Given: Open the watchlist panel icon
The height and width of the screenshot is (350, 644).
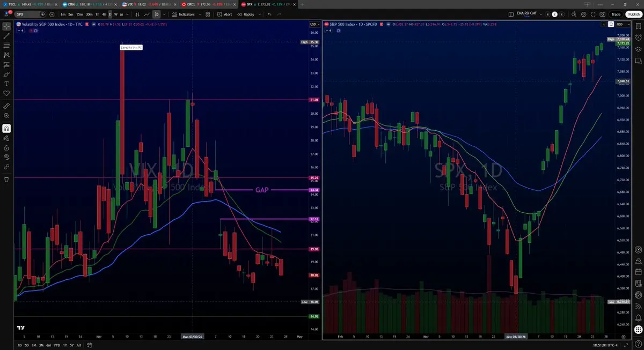Looking at the screenshot, I should pyautogui.click(x=638, y=26).
